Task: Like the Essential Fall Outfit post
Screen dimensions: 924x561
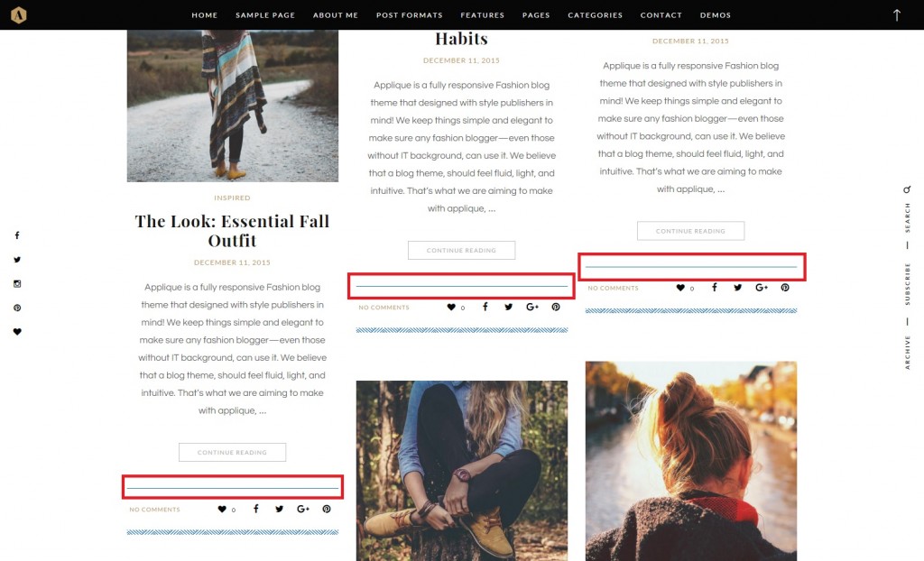Action: click(x=222, y=510)
